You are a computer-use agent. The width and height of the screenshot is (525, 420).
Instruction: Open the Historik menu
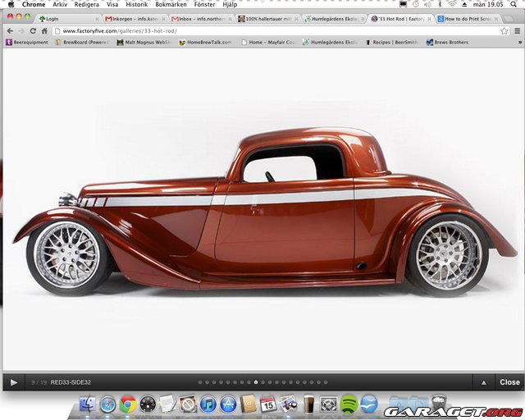[x=136, y=4]
